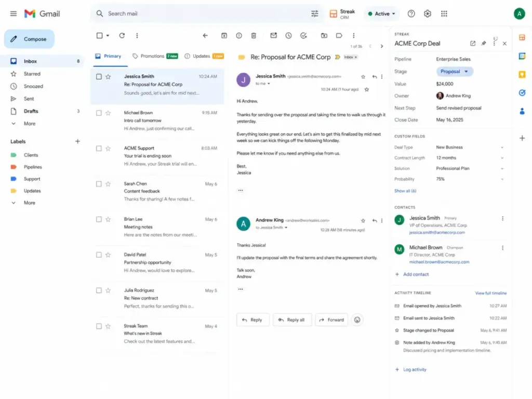Move conversation to folder icon
The height and width of the screenshot is (399, 532).
point(324,35)
